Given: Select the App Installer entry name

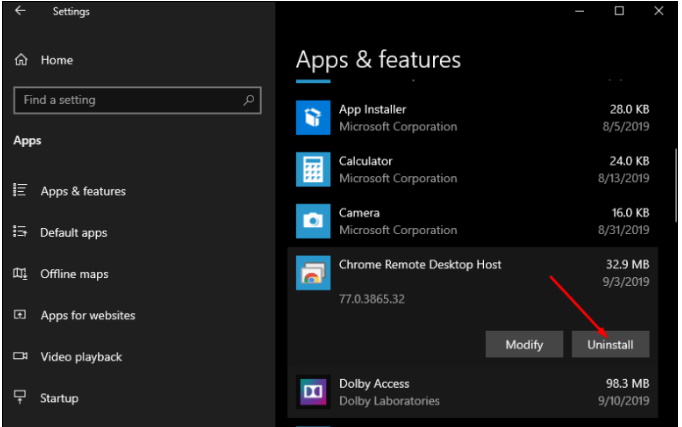Looking at the screenshot, I should click(x=372, y=109).
